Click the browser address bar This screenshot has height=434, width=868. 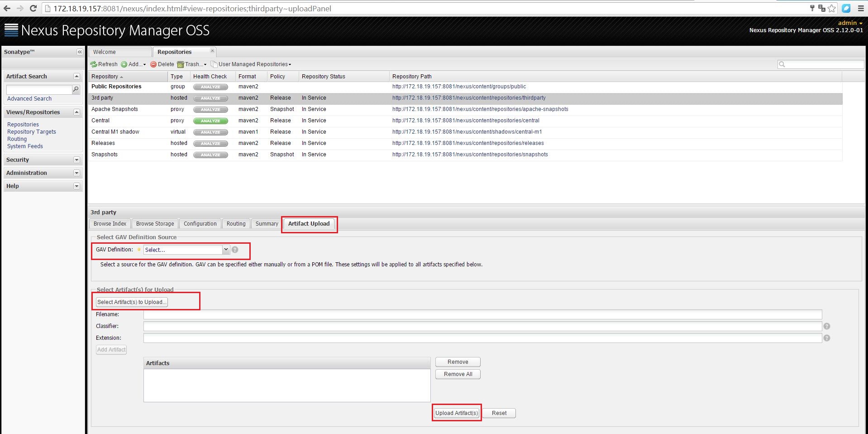[425, 9]
